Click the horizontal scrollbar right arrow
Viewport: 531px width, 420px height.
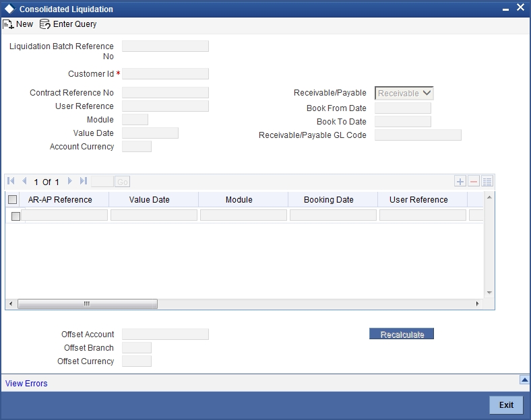[478, 304]
